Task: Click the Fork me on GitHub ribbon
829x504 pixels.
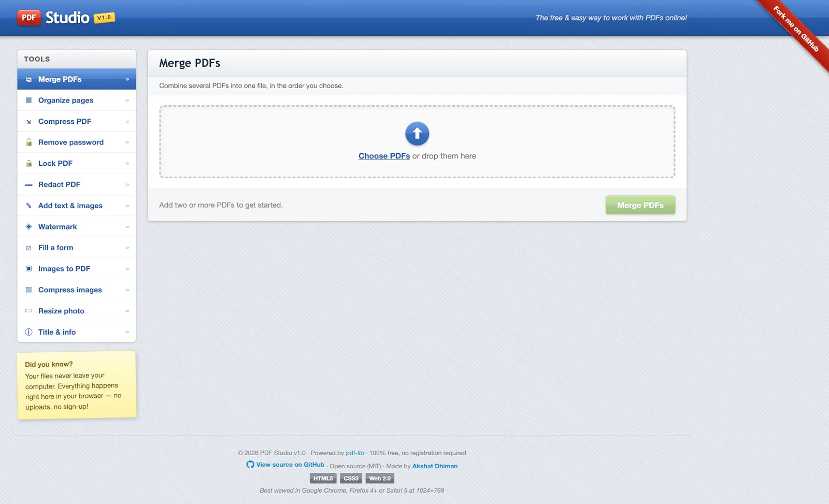Action: 796,28
